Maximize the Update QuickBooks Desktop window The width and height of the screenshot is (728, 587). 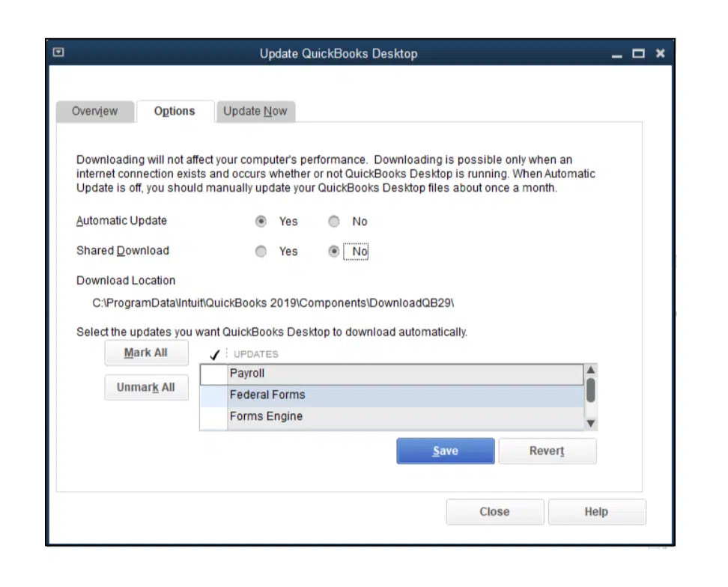[x=638, y=53]
